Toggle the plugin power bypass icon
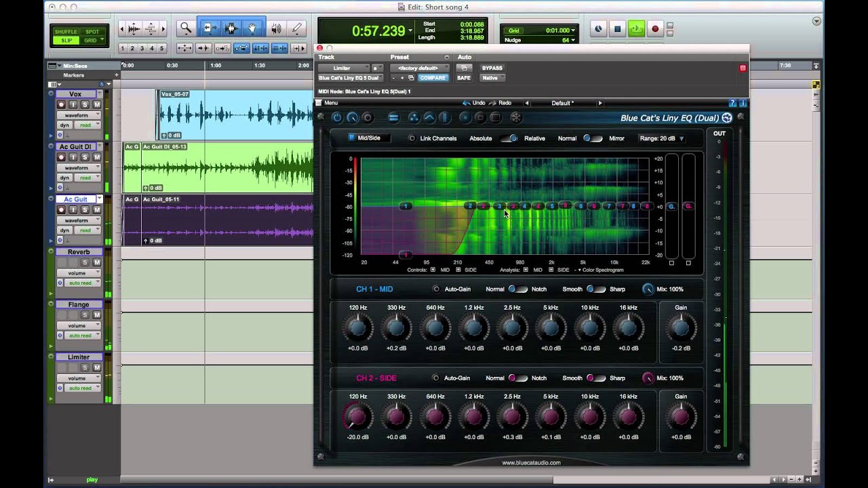Screen dimensions: 868x488 [x=337, y=118]
